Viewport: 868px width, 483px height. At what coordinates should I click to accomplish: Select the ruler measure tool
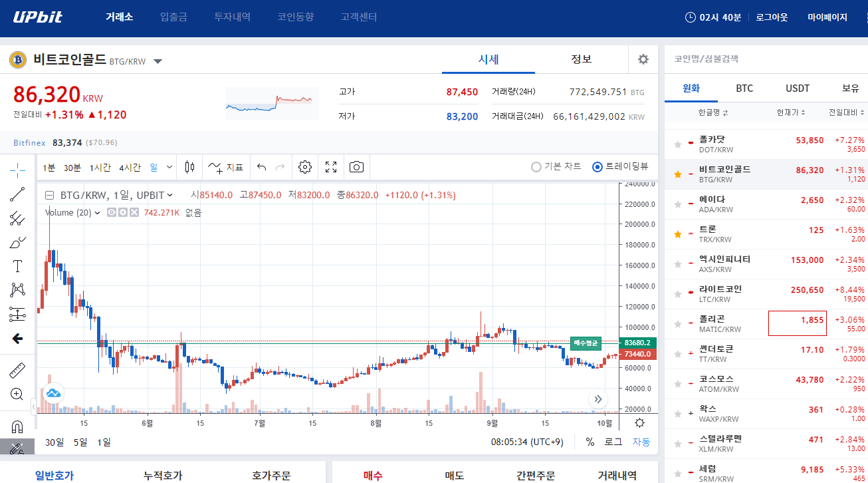coord(17,371)
